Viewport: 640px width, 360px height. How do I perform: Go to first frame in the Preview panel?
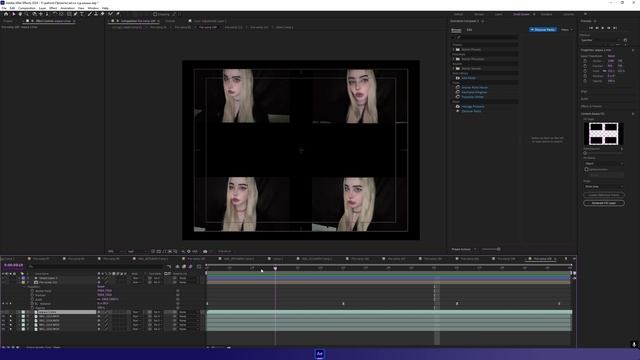[x=591, y=28]
